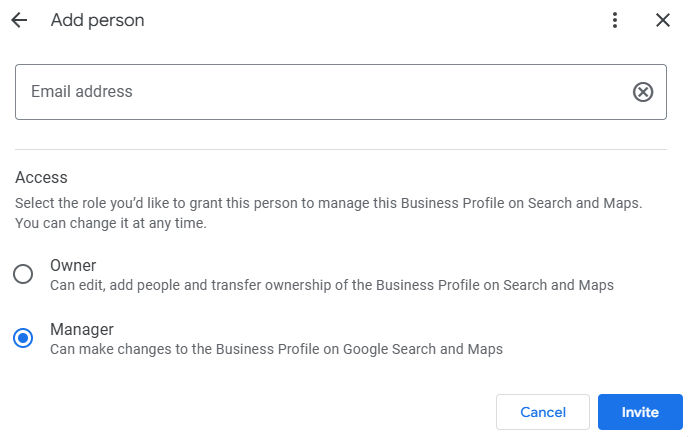Click the empty area left of Cancel
The width and height of the screenshot is (688, 437).
click(x=250, y=412)
